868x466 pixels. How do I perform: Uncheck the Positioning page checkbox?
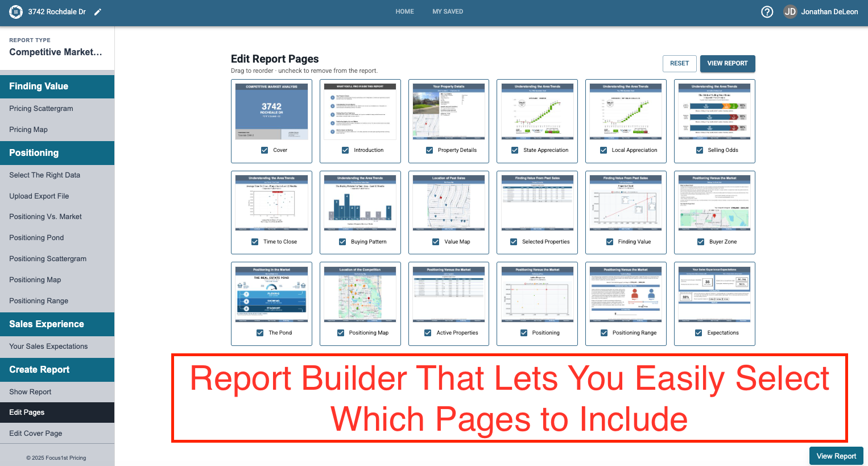tap(524, 333)
